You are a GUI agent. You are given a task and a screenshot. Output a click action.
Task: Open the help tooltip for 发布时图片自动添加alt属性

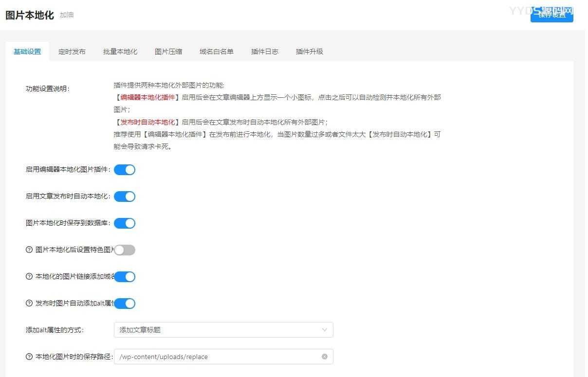pos(29,303)
